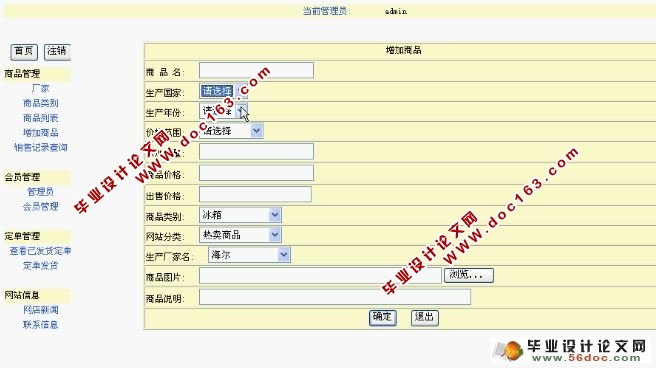This screenshot has height=368, width=656.
Task: Click the input field below 价格范围
Action: coord(256,151)
